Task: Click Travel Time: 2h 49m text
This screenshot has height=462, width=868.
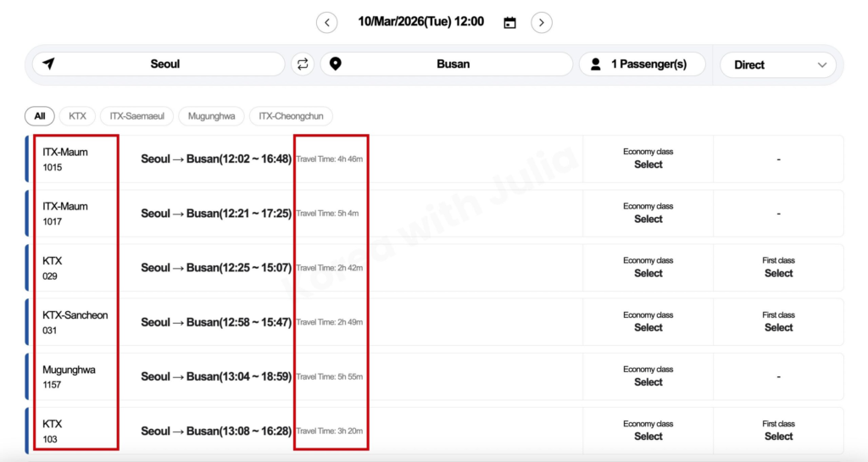Action: click(x=330, y=322)
